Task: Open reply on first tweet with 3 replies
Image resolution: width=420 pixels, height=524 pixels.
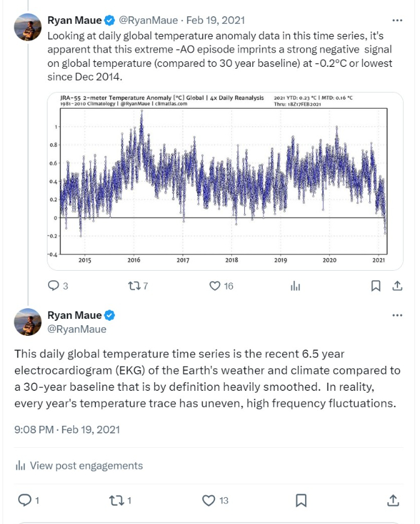Action: 58,286
